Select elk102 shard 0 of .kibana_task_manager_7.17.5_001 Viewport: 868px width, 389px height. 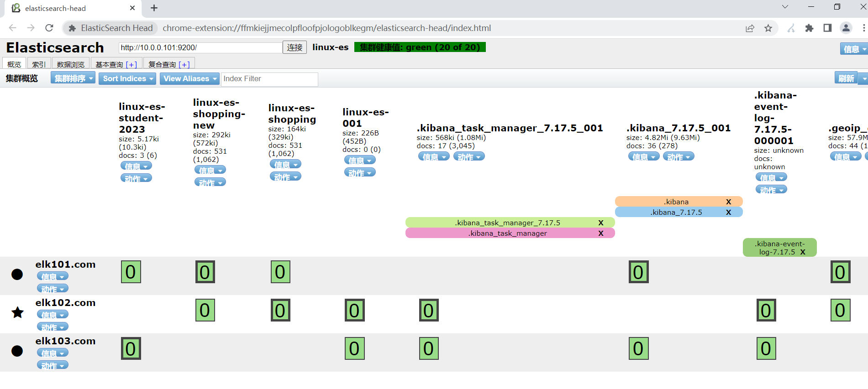click(429, 310)
